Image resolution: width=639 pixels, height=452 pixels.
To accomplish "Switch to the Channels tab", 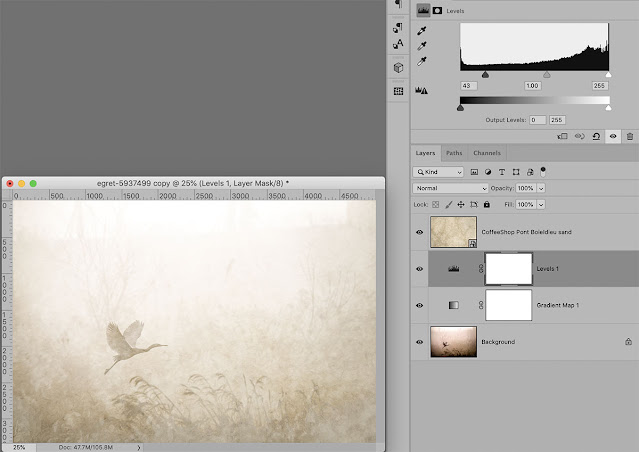I will [x=487, y=153].
